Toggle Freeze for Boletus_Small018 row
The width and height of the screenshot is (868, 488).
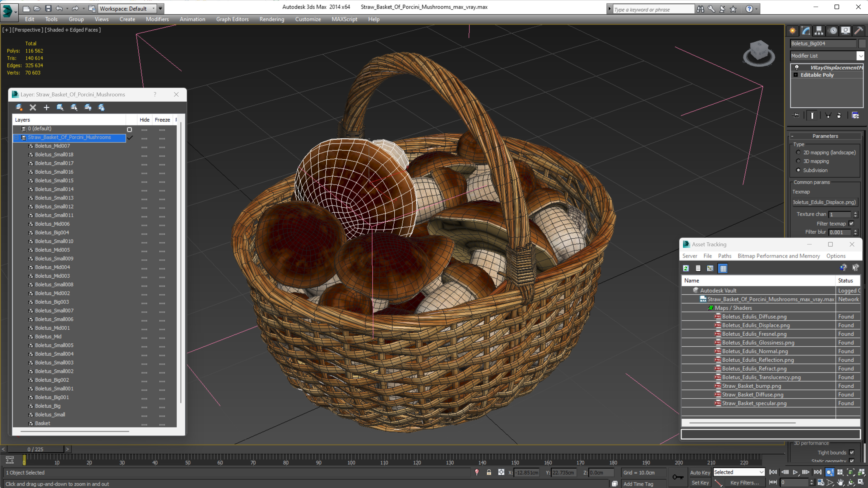[x=162, y=156]
